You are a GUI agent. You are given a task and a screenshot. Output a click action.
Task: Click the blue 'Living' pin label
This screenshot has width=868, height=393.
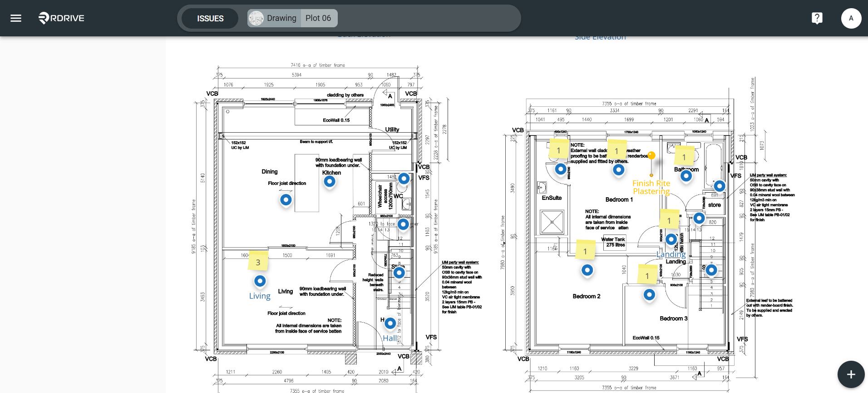coord(260,296)
